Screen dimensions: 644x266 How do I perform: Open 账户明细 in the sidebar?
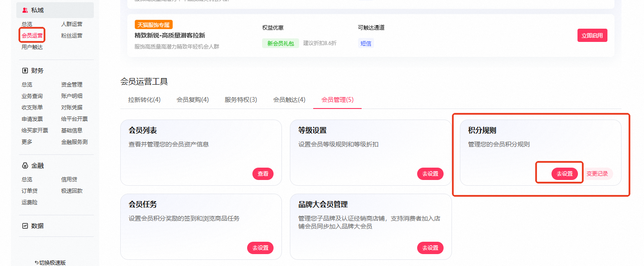click(72, 96)
